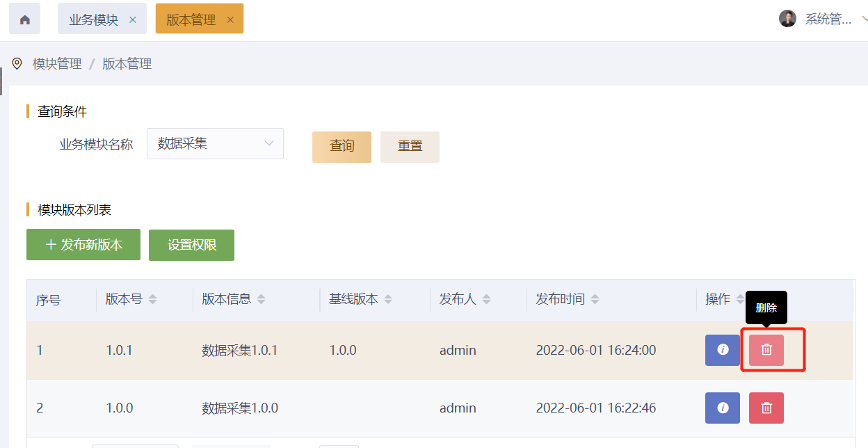Screen dimensions: 868x448
Task: Sort table by 版本号 column
Action: 152,299
